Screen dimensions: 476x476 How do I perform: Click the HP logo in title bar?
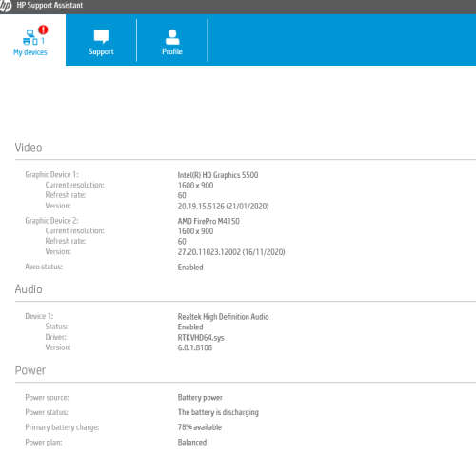point(6,6)
